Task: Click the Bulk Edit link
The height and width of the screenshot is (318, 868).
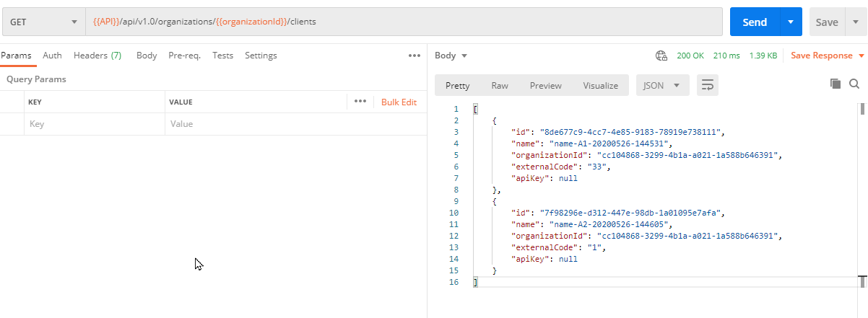Action: tap(399, 102)
